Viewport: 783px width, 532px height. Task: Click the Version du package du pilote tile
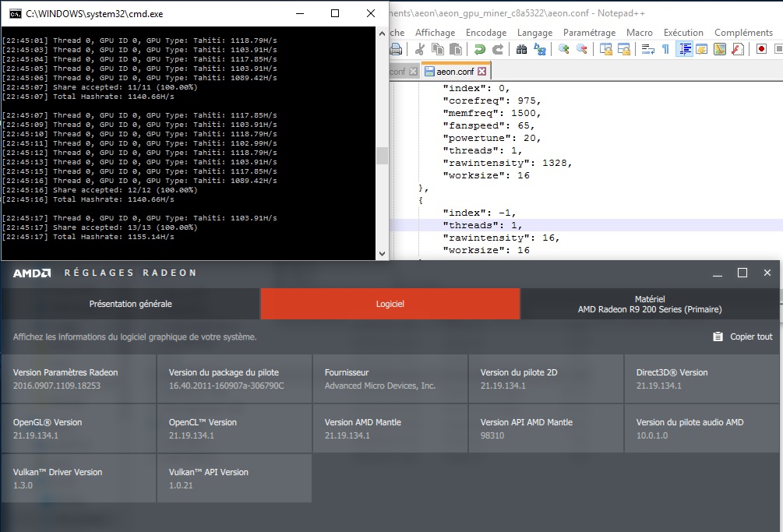click(x=235, y=379)
